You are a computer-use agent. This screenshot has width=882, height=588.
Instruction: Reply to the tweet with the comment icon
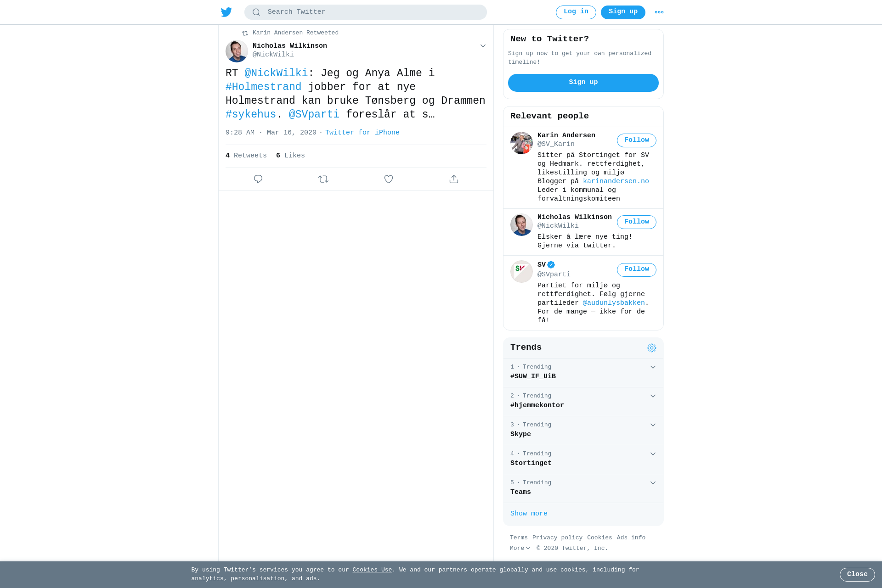coord(258,179)
